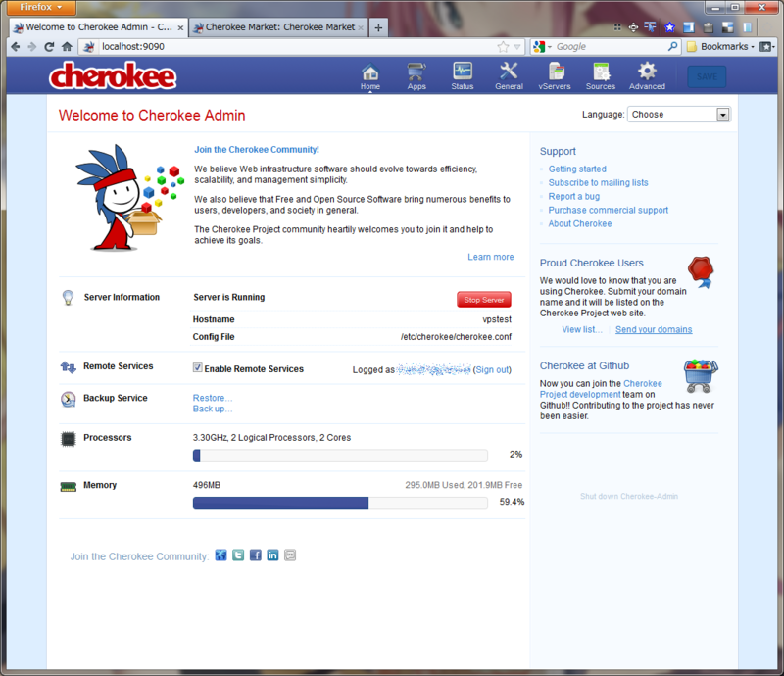Open the About Cherokee link

[580, 223]
